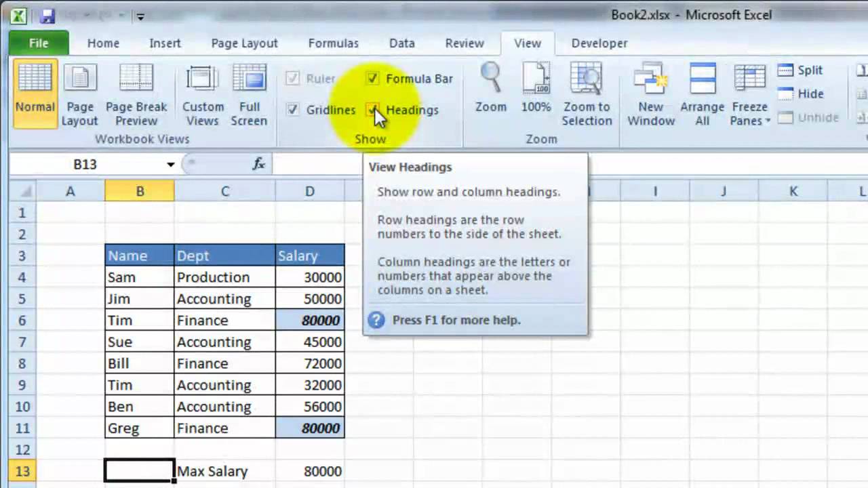
Task: Click the Save icon in Quick Access Toolbar
Action: click(47, 16)
